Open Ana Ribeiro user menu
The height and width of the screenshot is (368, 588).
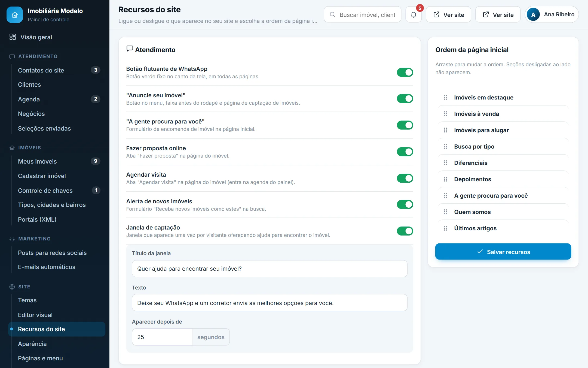point(552,14)
